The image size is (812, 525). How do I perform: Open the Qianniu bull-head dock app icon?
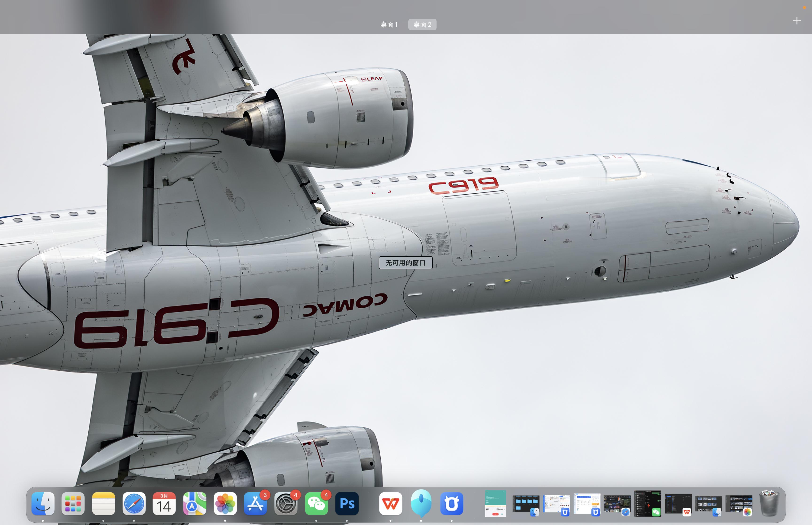[x=452, y=503]
